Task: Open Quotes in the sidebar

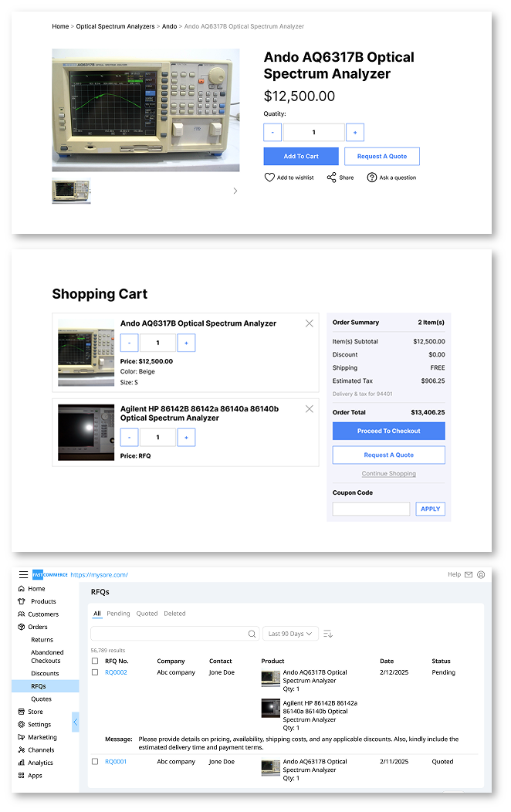Action: (41, 699)
